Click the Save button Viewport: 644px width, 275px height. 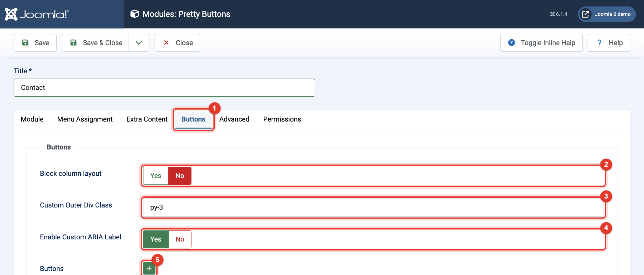[35, 43]
